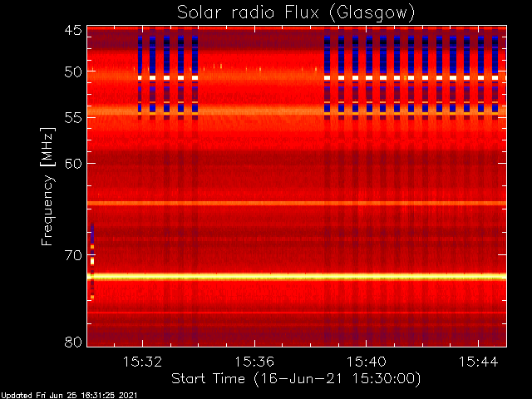The image size is (532, 399).
Task: Click the orange horizontal band near 64 MHz
Action: coord(297,203)
